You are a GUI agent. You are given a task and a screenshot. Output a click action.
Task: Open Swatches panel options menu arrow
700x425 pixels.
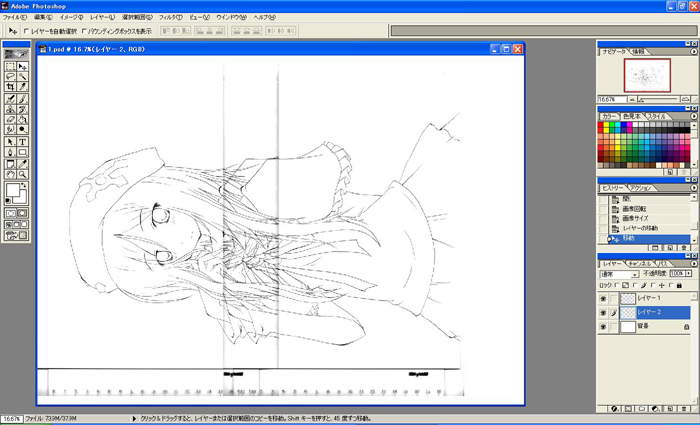(694, 116)
